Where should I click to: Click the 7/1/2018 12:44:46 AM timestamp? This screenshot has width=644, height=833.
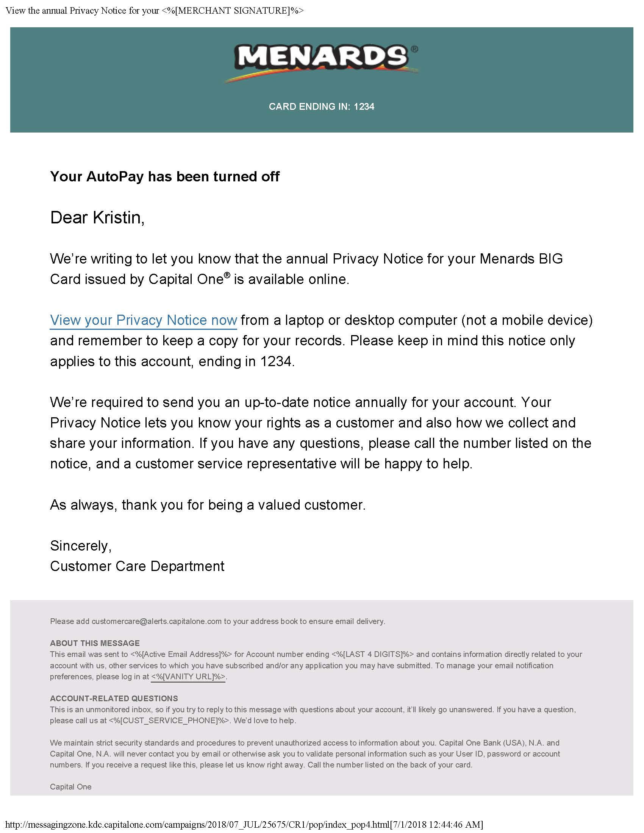(436, 825)
